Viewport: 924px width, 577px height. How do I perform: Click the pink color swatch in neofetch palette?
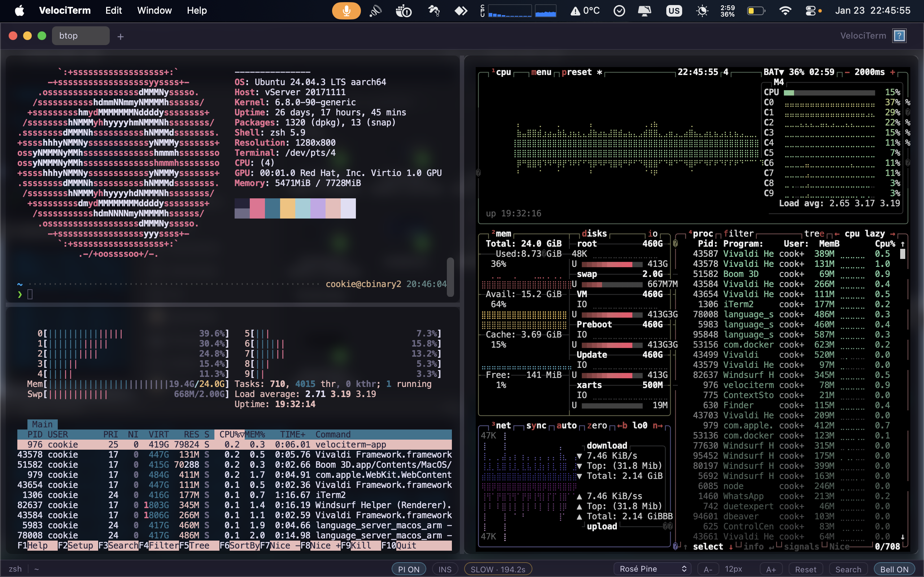click(x=257, y=208)
